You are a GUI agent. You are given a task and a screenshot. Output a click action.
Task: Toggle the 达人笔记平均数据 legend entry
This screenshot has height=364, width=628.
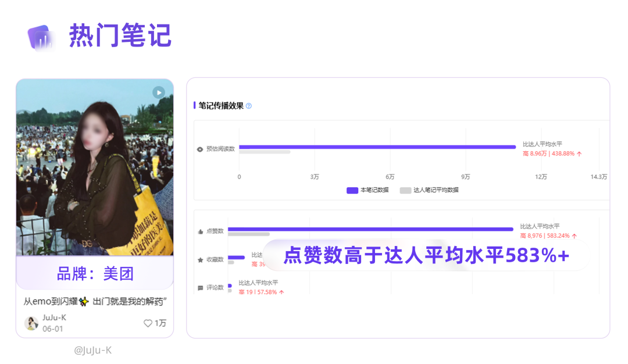[429, 190]
